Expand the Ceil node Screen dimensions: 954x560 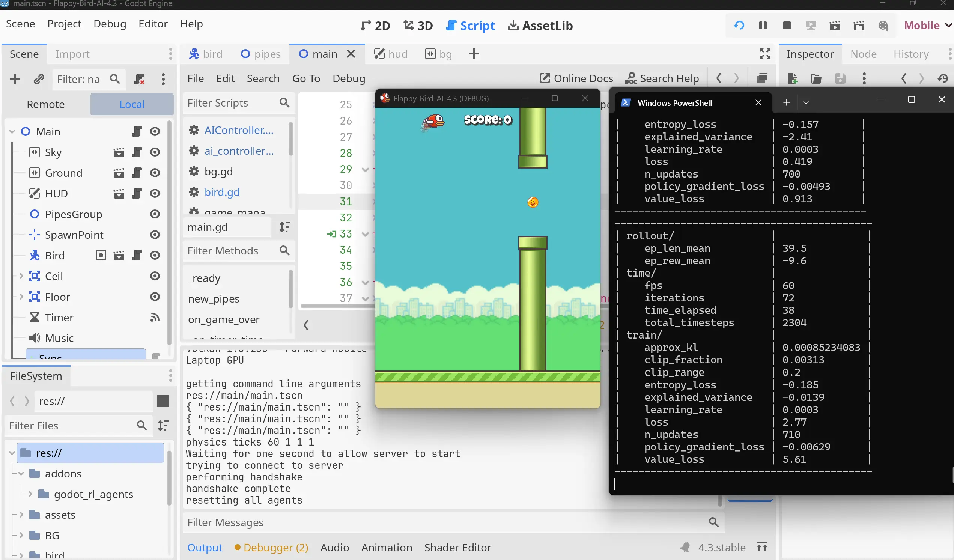[21, 276]
